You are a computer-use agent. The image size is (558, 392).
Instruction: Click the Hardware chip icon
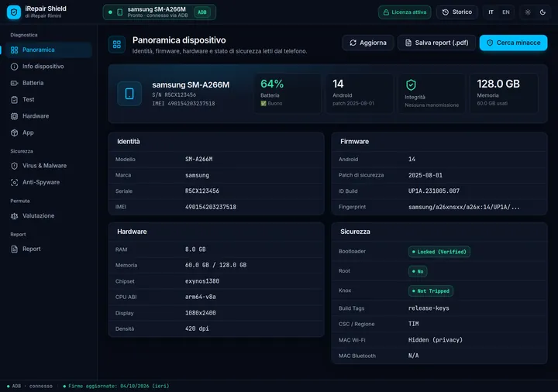(14, 116)
